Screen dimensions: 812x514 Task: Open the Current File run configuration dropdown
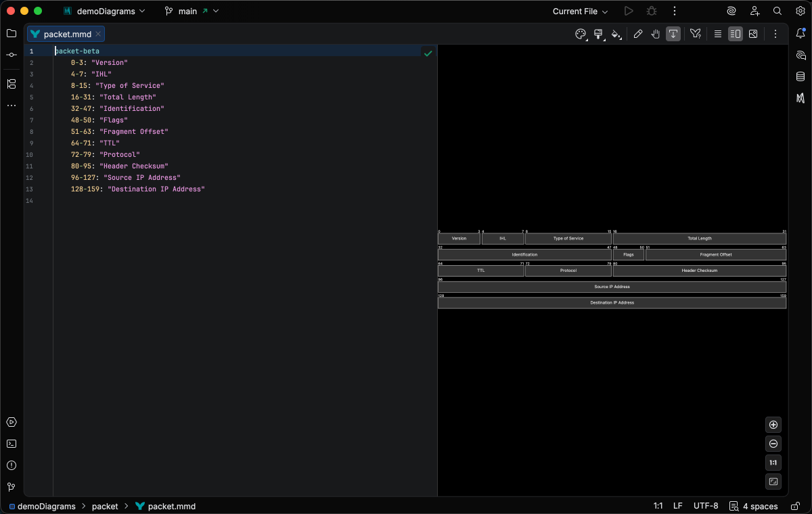pos(580,11)
